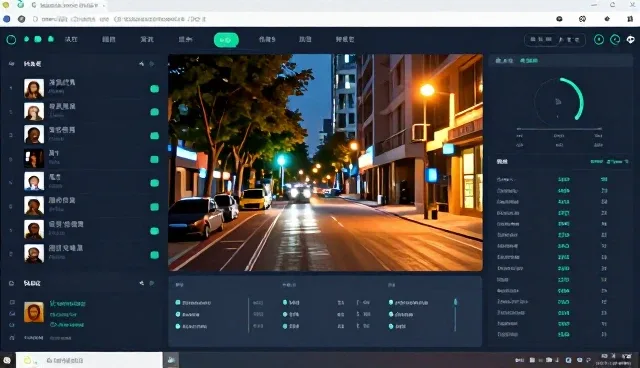Click the browser address bar

coord(286,19)
